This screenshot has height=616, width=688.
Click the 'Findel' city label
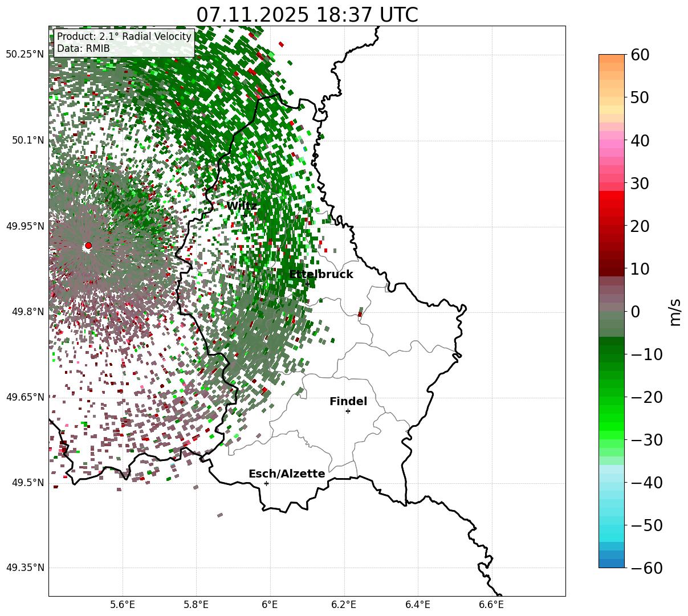click(x=348, y=402)
